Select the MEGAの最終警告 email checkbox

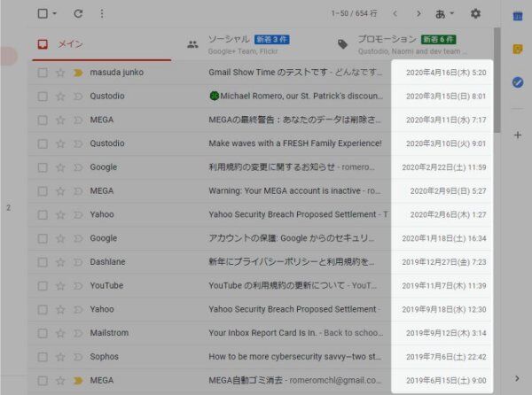(43, 120)
